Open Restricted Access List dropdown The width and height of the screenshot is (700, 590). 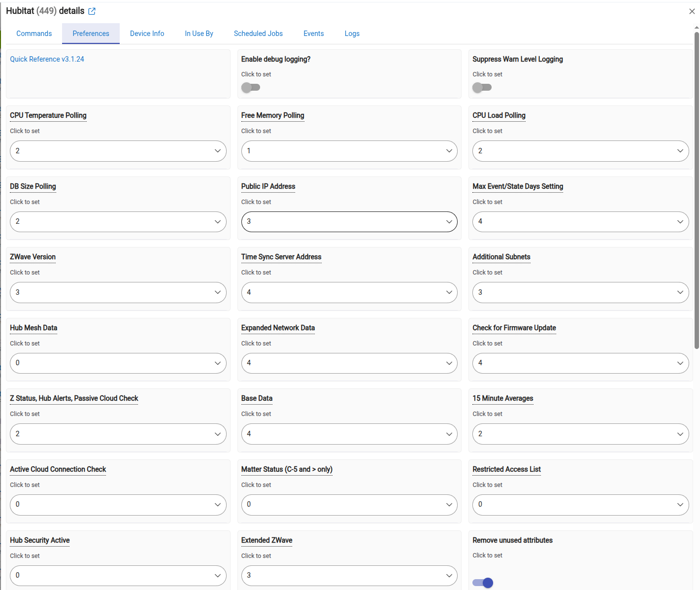[580, 505]
